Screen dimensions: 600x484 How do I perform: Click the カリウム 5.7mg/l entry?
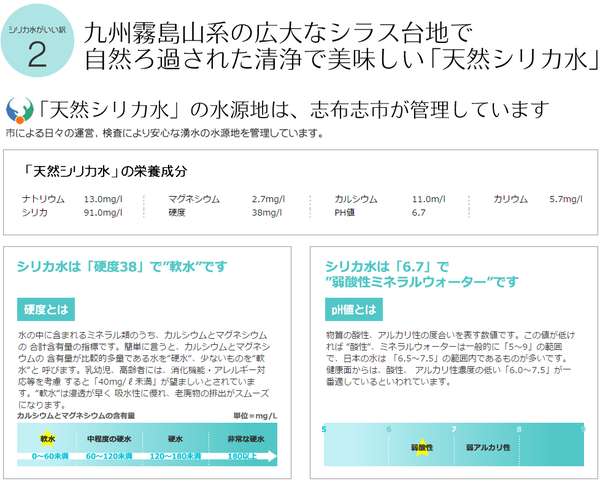coord(537,199)
